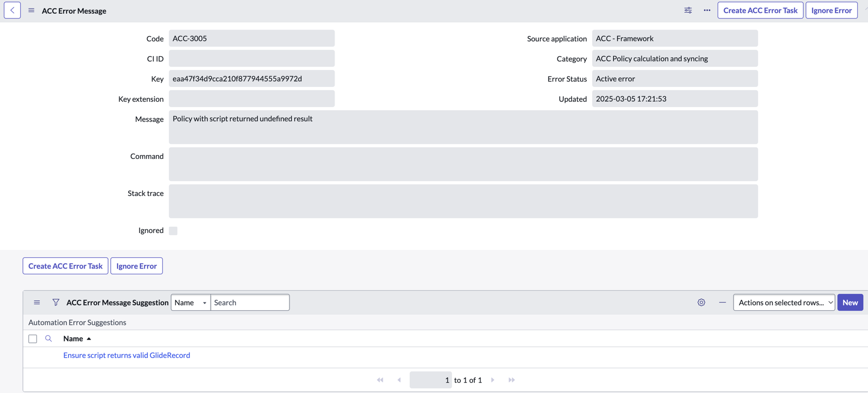
Task: Click the suggestion list Search box
Action: pos(250,302)
